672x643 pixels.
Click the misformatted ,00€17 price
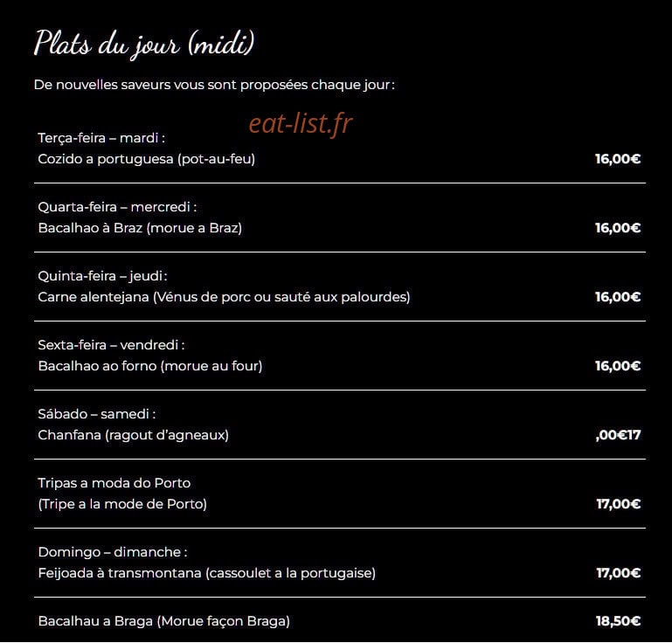(x=618, y=435)
